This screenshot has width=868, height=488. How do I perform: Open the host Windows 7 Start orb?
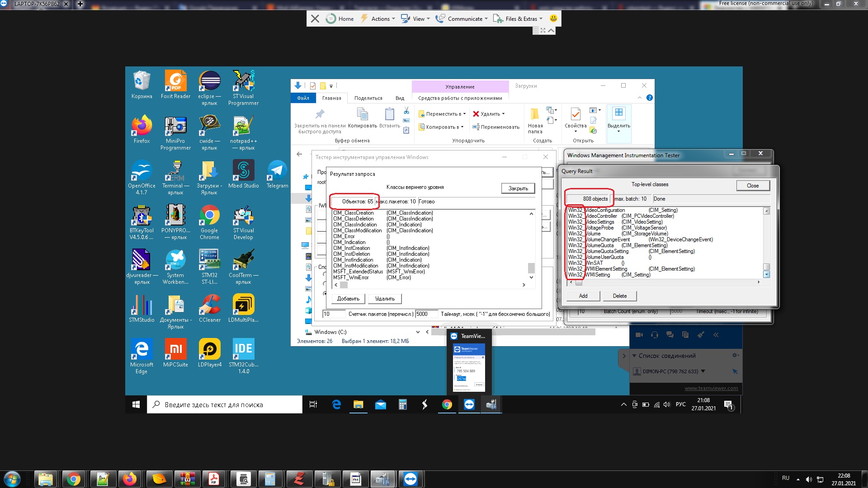pyautogui.click(x=12, y=479)
